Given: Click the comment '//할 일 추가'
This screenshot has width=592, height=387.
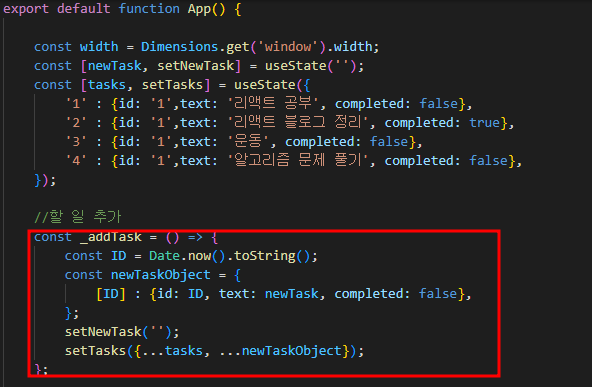Looking at the screenshot, I should coord(78,217).
